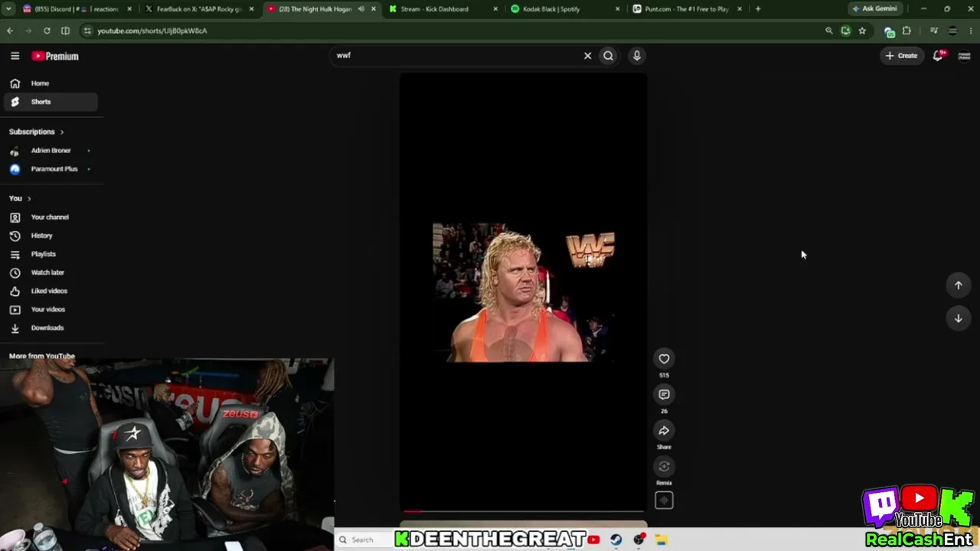
Task: Open Home in the YouTube sidebar
Action: [x=51, y=83]
